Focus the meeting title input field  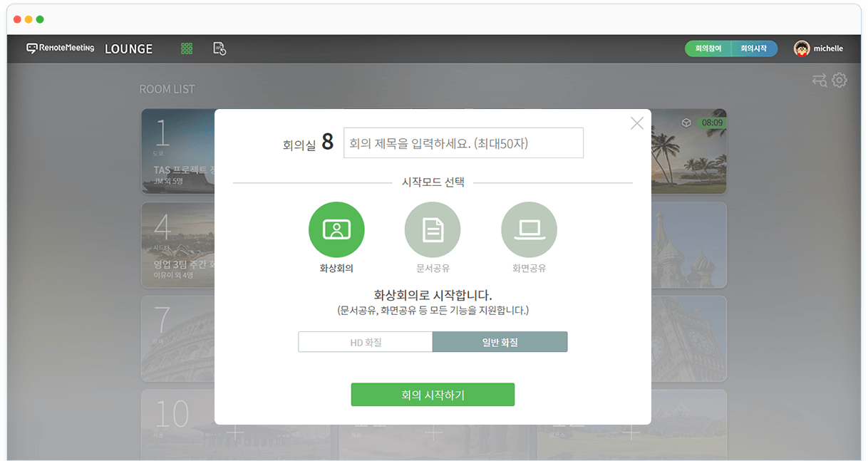463,143
